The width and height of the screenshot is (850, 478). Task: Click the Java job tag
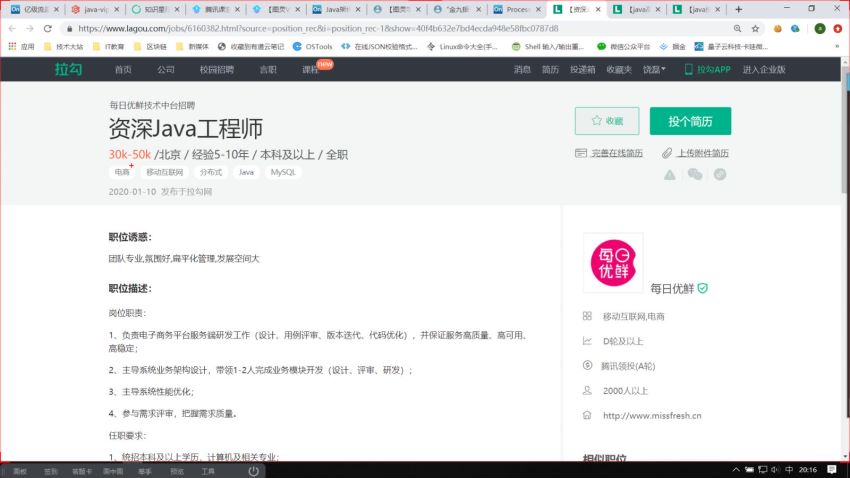(246, 172)
